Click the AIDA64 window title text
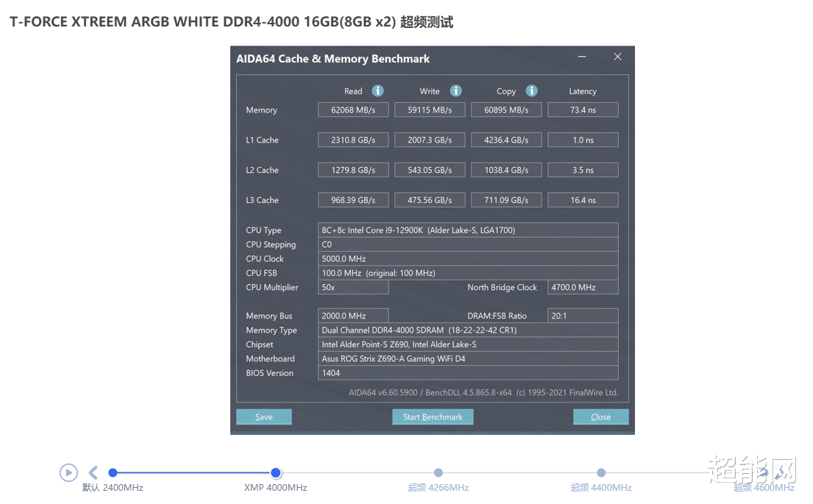Screen dimensions: 813x504 333,59
